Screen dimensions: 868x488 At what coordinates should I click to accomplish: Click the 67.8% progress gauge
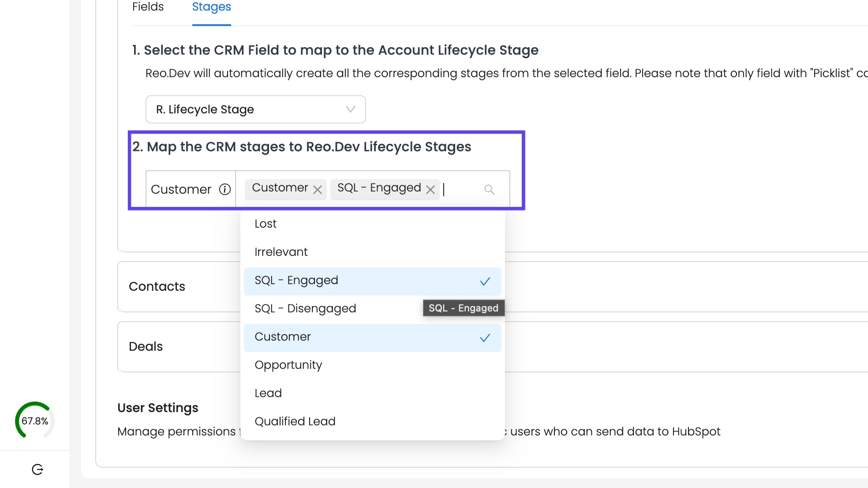(35, 420)
